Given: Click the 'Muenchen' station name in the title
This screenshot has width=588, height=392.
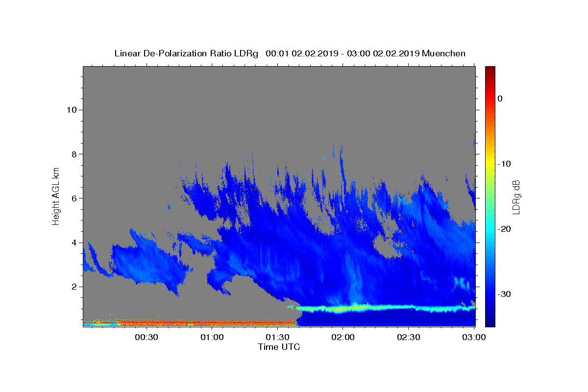Looking at the screenshot, I should pos(443,53).
